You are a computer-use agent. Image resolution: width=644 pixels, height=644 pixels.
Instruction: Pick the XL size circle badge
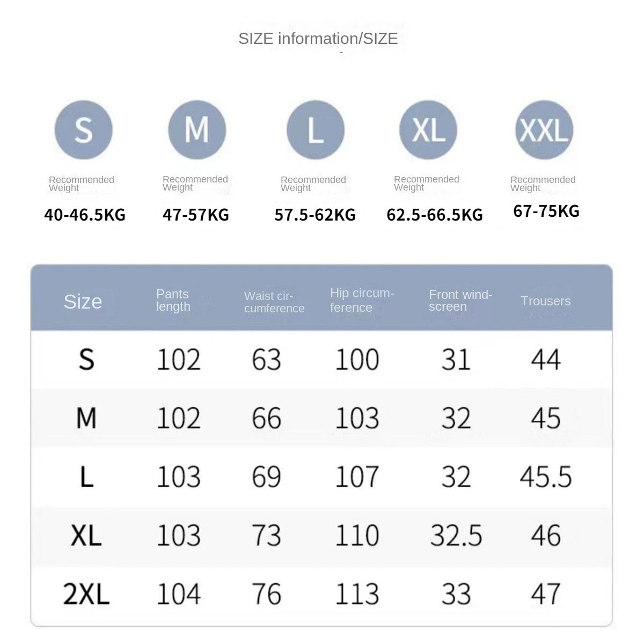[x=428, y=130]
